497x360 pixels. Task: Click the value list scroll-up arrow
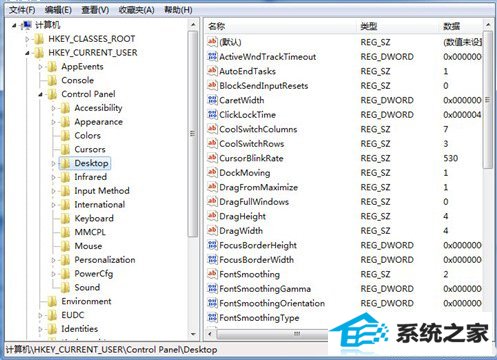(488, 25)
